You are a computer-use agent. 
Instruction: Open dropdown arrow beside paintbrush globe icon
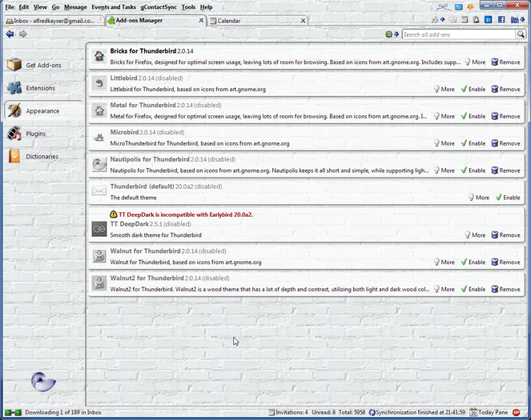[443, 20]
